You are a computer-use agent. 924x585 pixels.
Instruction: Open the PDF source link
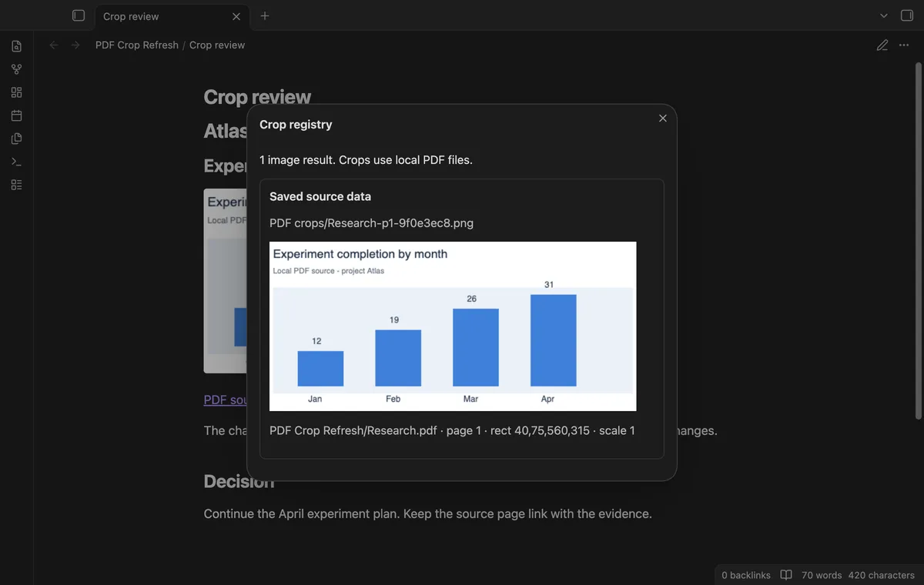(x=225, y=400)
